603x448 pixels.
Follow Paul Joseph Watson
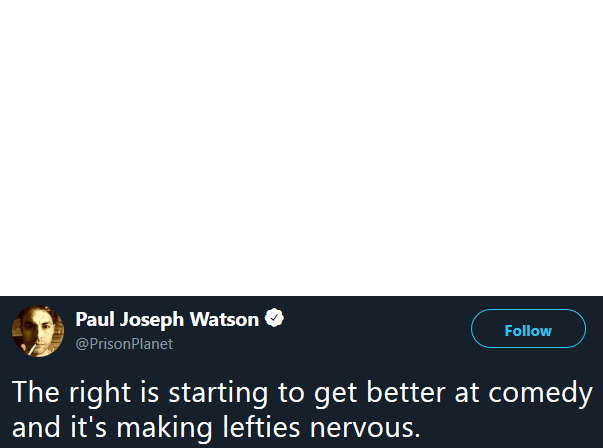528,328
